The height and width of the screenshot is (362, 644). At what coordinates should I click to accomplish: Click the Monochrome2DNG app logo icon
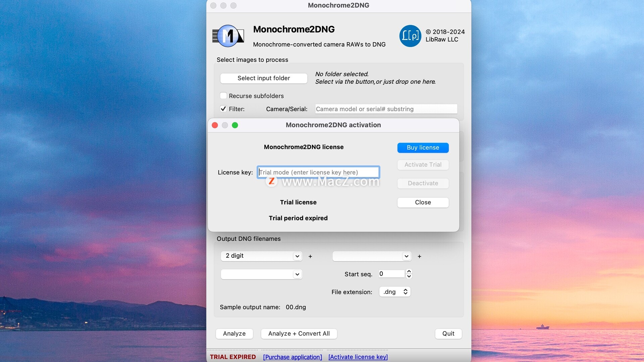(x=228, y=36)
